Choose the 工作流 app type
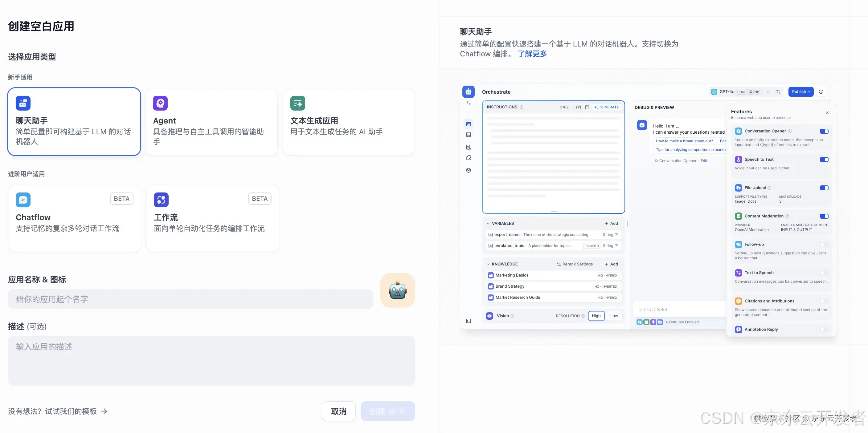Viewport: 868px width, 433px height. (x=212, y=218)
